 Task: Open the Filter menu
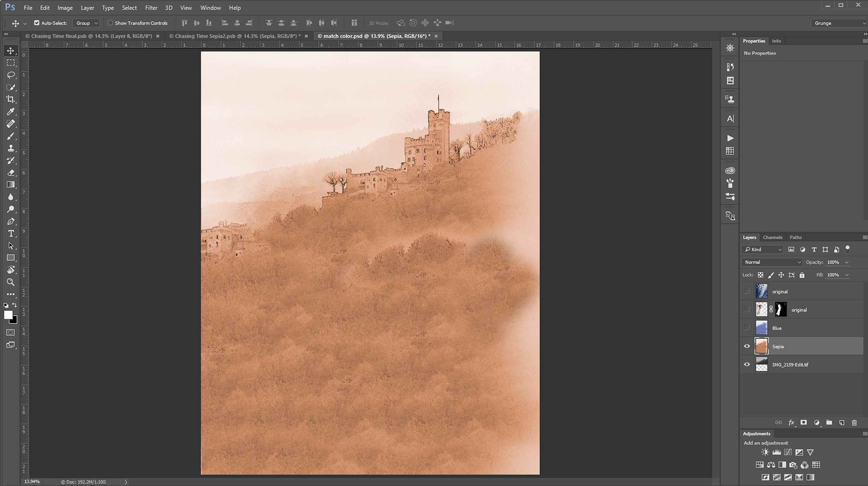[x=151, y=8]
